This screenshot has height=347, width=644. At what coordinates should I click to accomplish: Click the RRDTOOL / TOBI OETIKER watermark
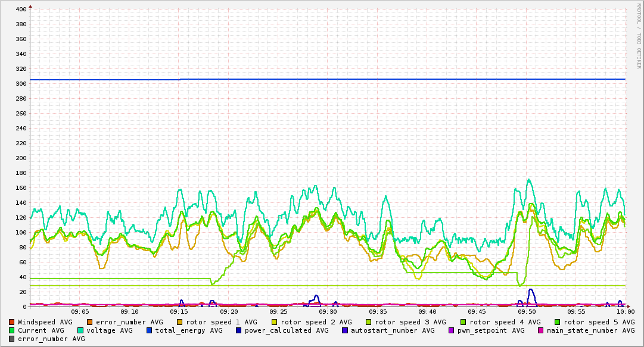click(639, 36)
